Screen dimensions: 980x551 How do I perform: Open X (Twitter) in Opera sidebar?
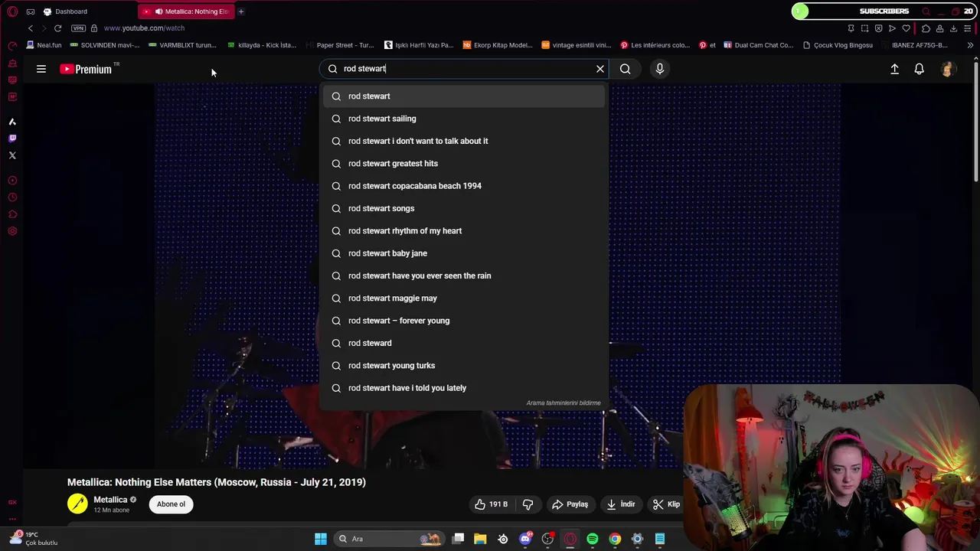(x=12, y=155)
